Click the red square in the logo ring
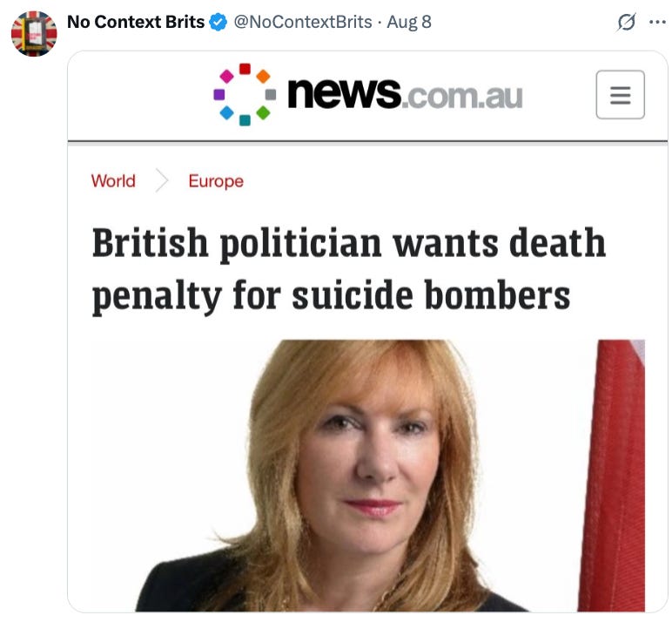This screenshot has height=622, width=672. tap(245, 69)
